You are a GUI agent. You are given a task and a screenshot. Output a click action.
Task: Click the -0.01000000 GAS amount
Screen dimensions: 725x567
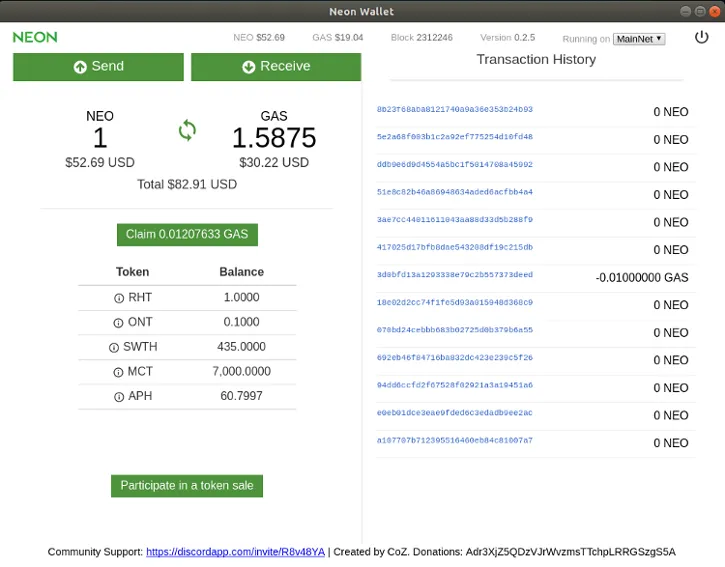coord(642,277)
